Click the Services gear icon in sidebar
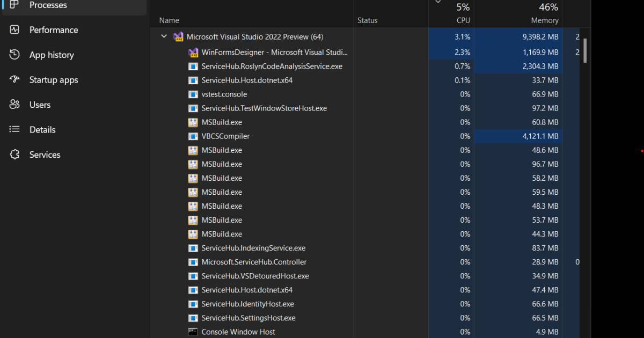644x338 pixels. tap(15, 155)
